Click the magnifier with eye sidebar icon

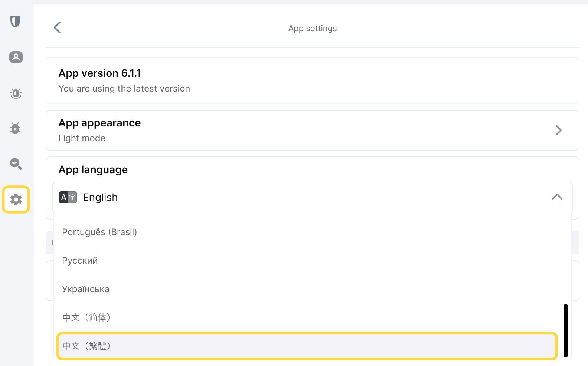tap(16, 164)
